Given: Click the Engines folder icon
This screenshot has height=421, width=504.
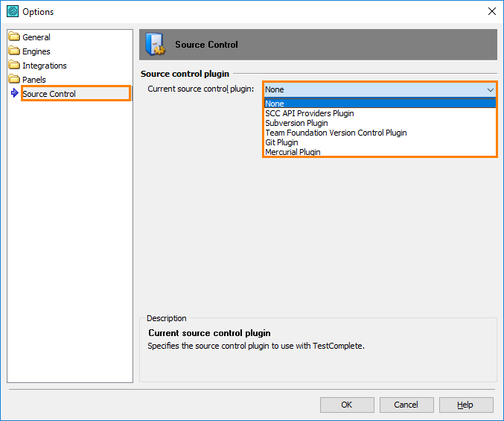Looking at the screenshot, I should coord(14,51).
